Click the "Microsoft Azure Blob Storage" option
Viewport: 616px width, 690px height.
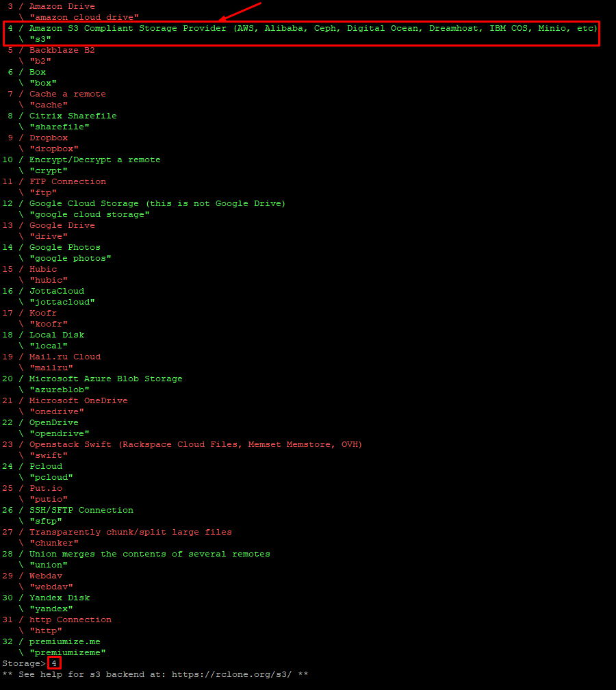pyautogui.click(x=105, y=379)
